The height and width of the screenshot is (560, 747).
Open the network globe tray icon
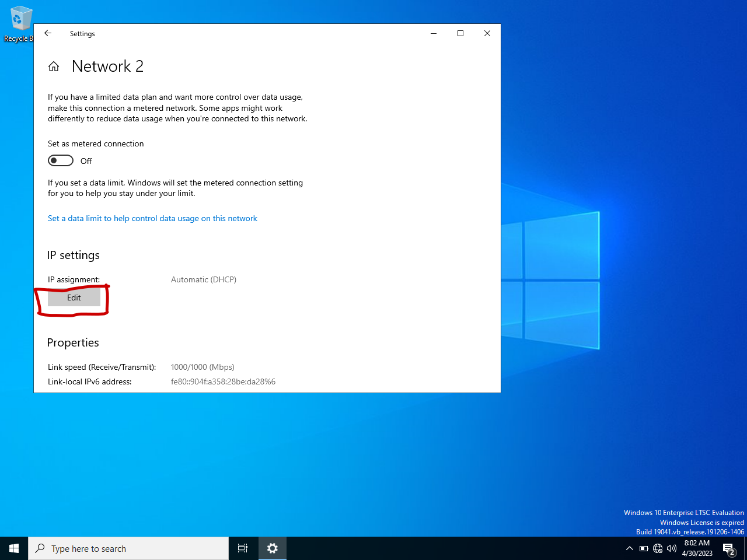click(x=658, y=548)
